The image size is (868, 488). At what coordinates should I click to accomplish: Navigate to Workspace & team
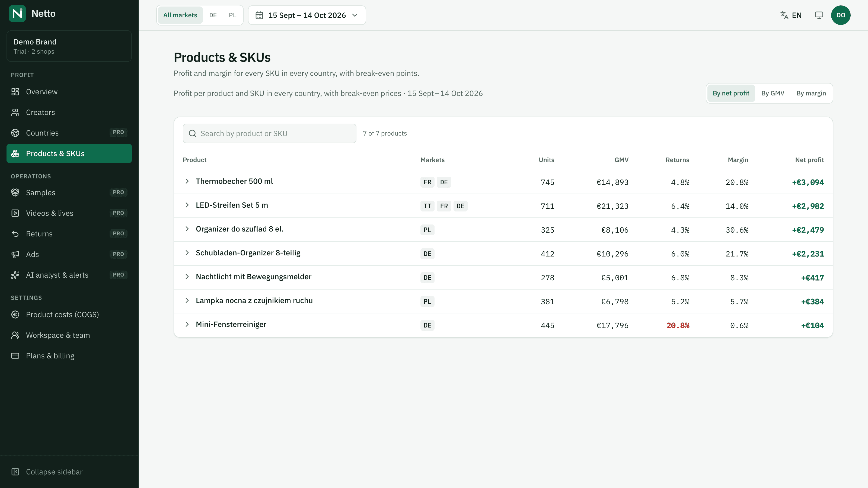pyautogui.click(x=69, y=335)
